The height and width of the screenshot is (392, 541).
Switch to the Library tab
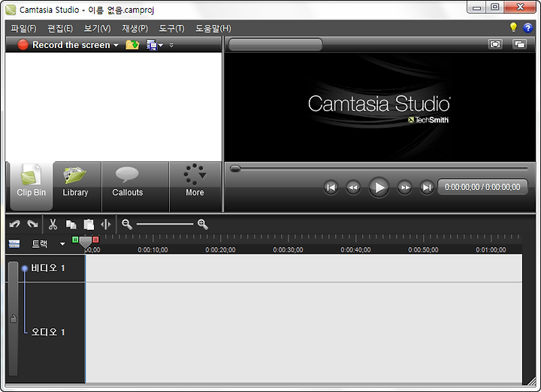click(75, 186)
